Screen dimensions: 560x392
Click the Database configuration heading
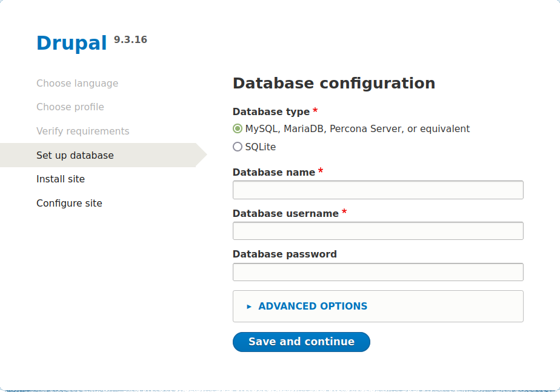click(333, 83)
